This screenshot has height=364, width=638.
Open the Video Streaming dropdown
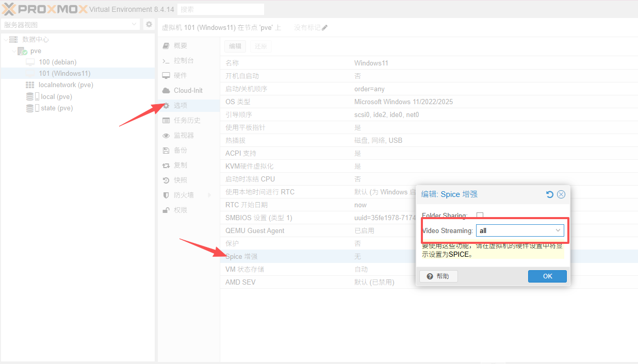[558, 230]
